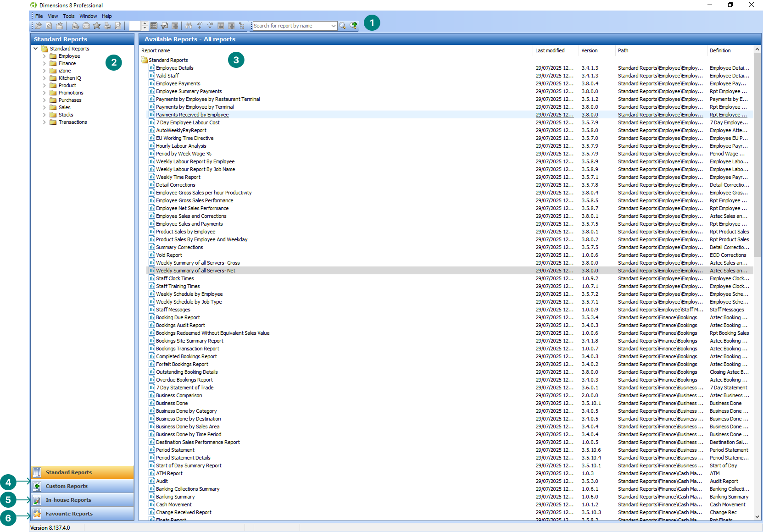Select the Void Report entry

[x=169, y=255]
